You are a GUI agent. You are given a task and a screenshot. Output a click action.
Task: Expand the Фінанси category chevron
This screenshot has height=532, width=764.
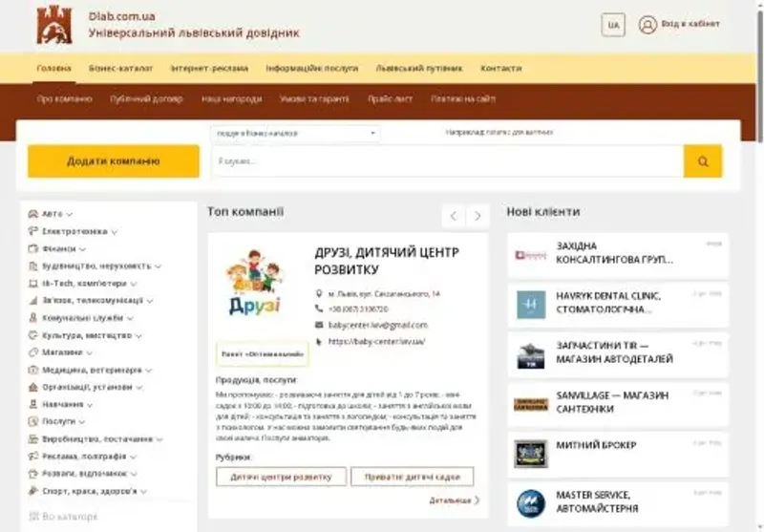click(82, 249)
